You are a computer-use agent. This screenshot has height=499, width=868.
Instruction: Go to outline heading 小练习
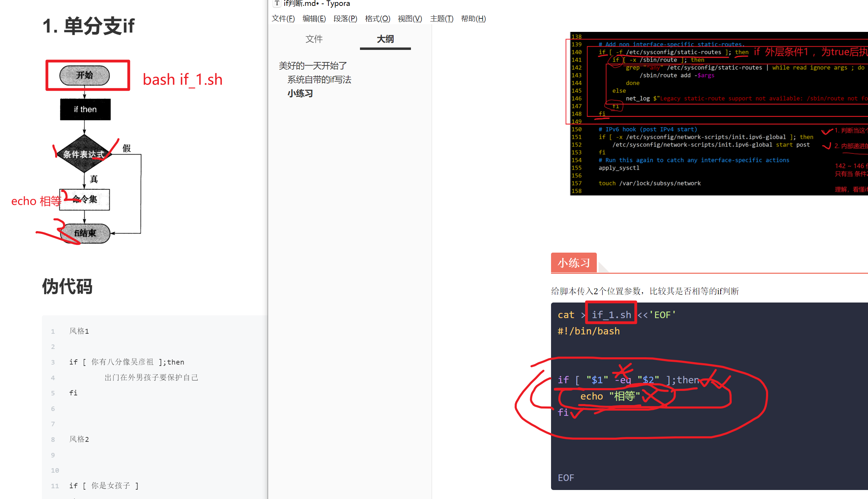click(300, 94)
